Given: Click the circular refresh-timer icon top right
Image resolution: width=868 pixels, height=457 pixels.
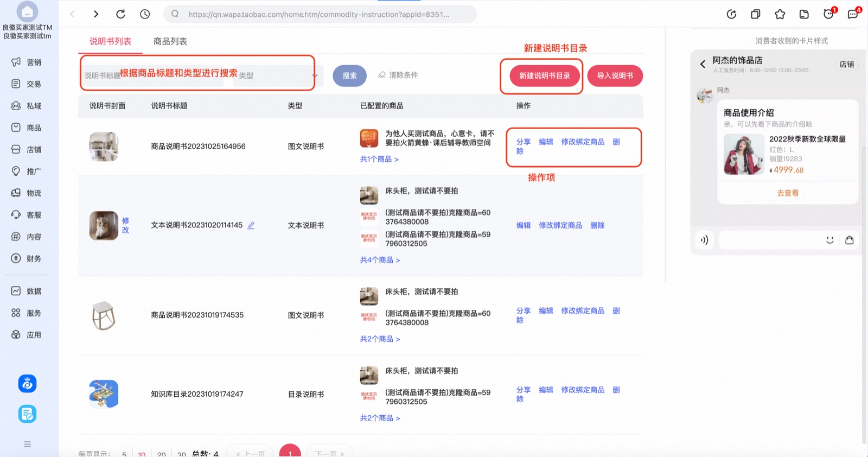Looking at the screenshot, I should 731,14.
